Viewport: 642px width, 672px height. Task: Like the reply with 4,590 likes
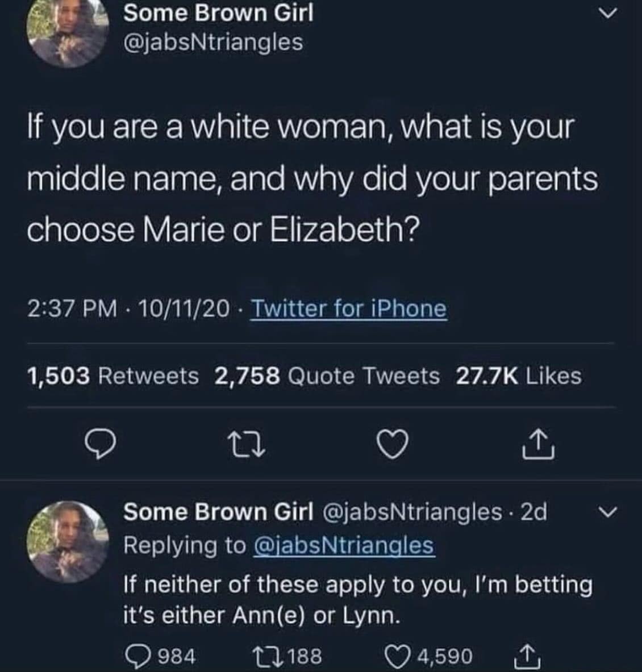click(x=396, y=656)
